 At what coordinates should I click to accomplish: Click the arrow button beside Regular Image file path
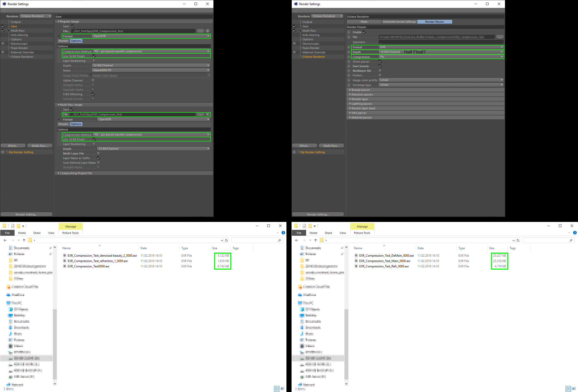click(x=208, y=31)
